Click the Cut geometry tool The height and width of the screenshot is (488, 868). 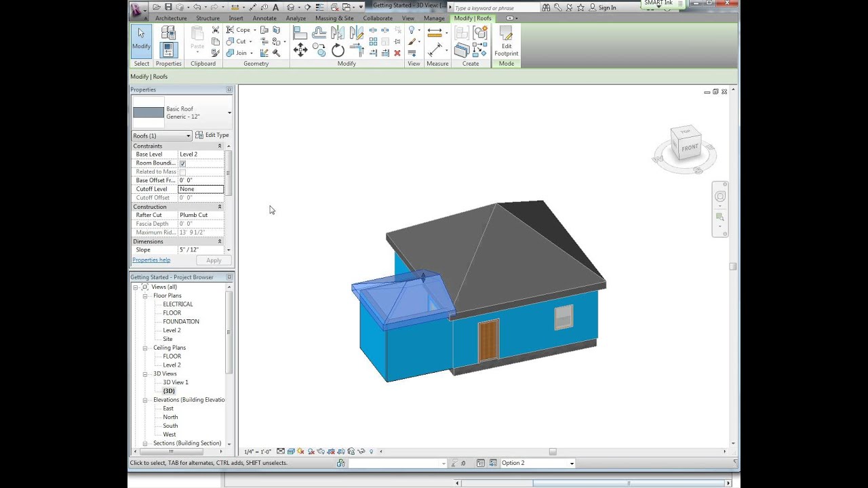point(236,41)
